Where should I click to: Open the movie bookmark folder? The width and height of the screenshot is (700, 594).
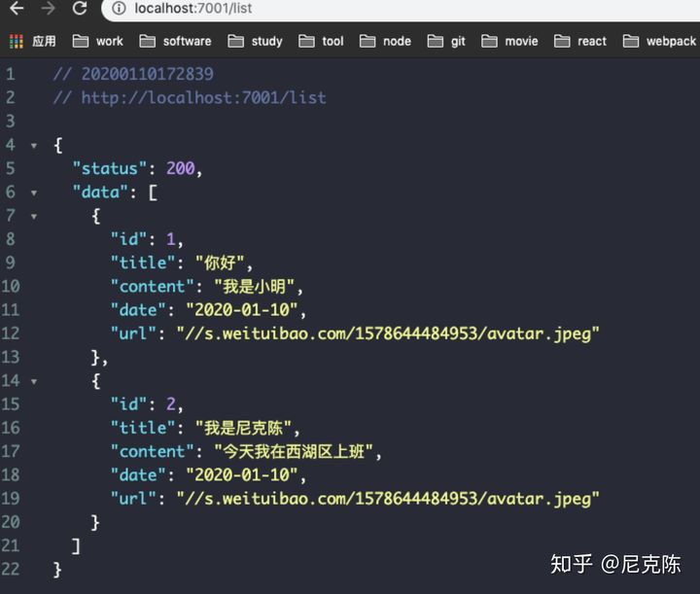(509, 42)
